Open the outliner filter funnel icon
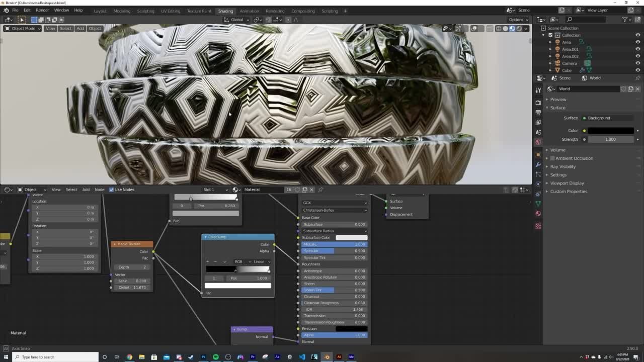 click(x=625, y=20)
